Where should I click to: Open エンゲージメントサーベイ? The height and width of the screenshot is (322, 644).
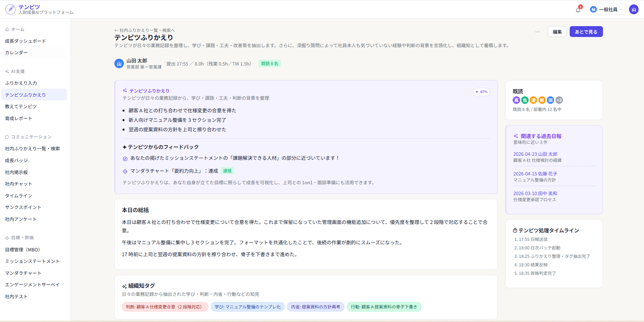[x=34, y=285]
